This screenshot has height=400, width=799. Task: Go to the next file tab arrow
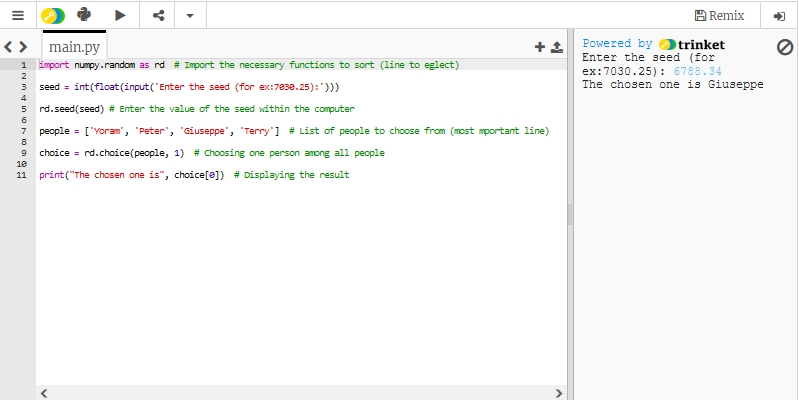point(23,47)
